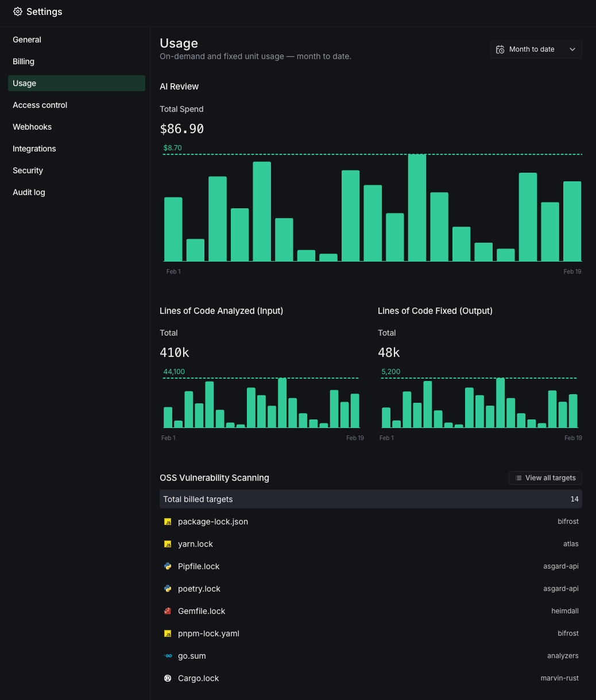Select the Total billed targets row
This screenshot has width=596, height=700.
click(370, 499)
